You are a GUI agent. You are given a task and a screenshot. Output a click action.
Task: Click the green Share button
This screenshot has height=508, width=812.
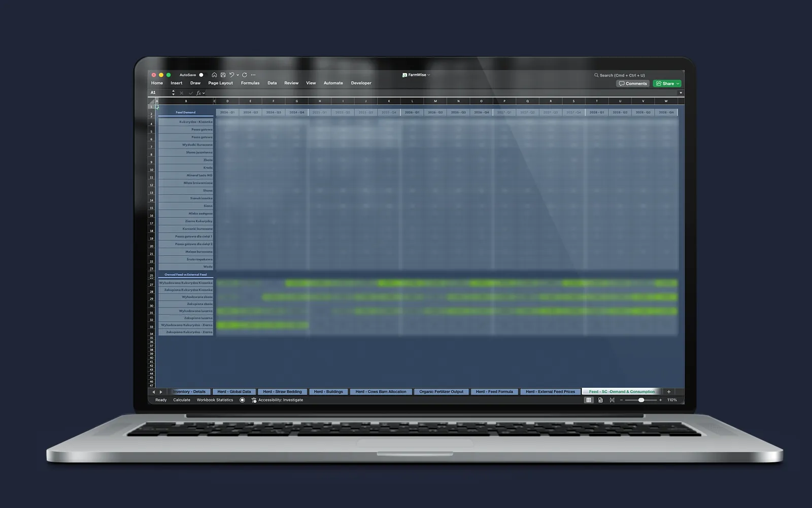point(667,83)
